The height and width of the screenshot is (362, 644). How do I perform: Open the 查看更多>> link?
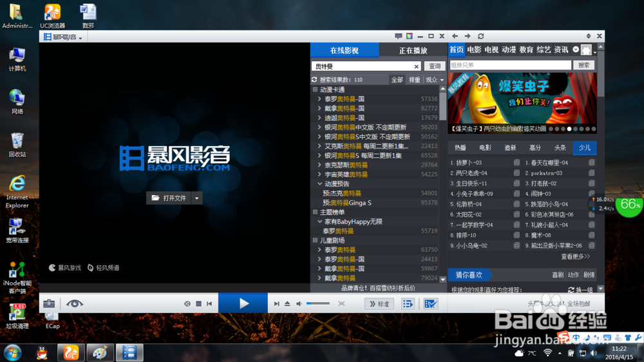tap(575, 256)
